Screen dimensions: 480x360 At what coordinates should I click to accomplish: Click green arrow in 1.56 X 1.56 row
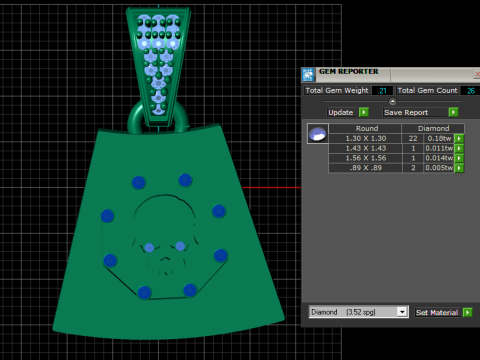[459, 158]
